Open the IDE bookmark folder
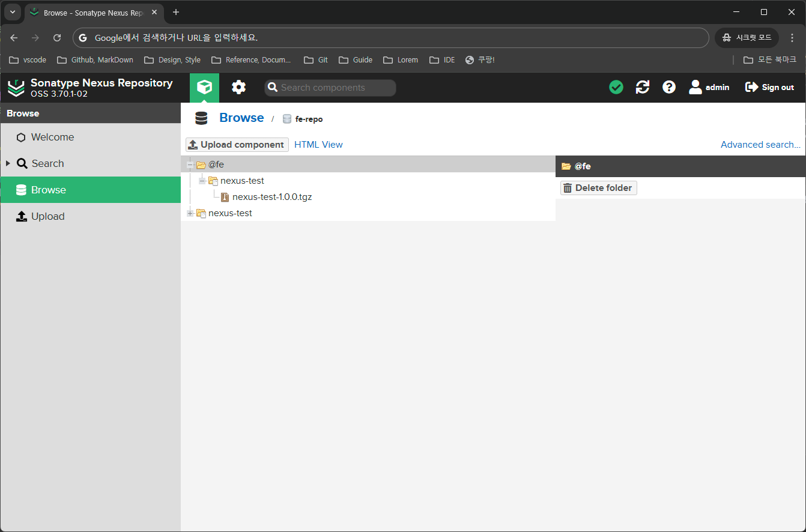 click(442, 60)
